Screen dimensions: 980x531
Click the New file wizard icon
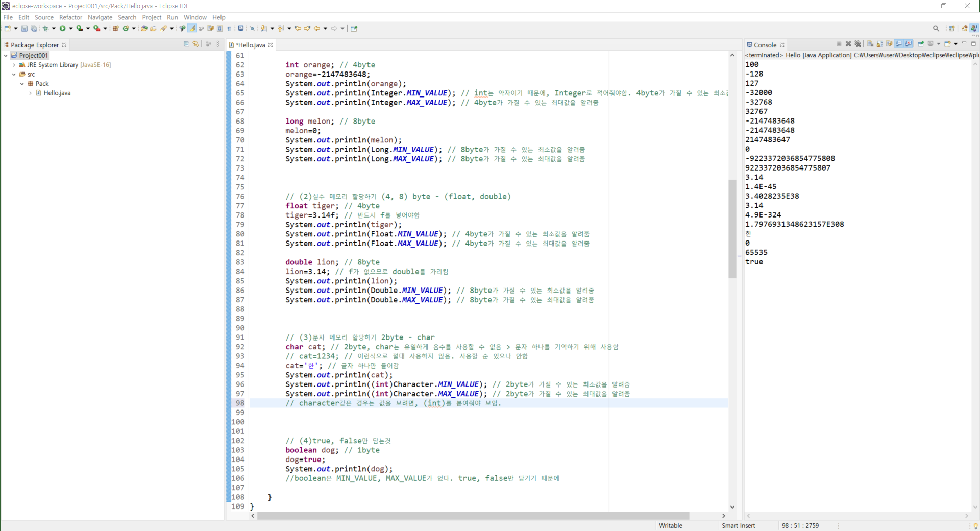[x=7, y=29]
